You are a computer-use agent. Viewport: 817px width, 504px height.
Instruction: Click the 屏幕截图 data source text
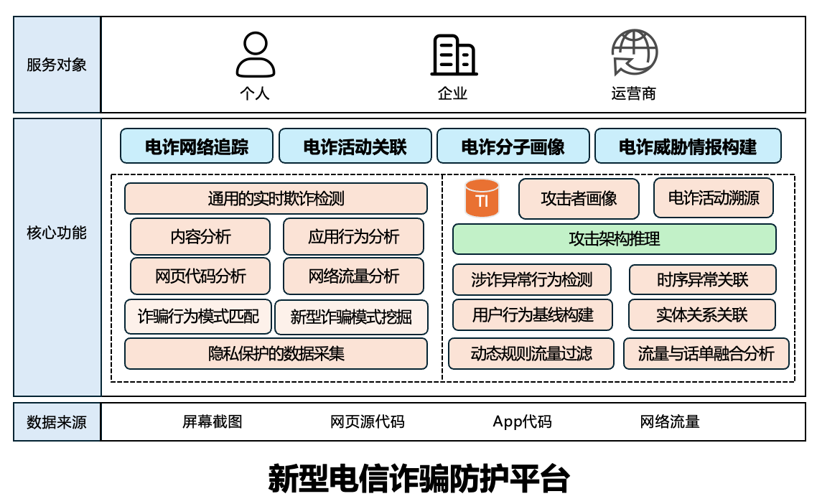point(212,421)
